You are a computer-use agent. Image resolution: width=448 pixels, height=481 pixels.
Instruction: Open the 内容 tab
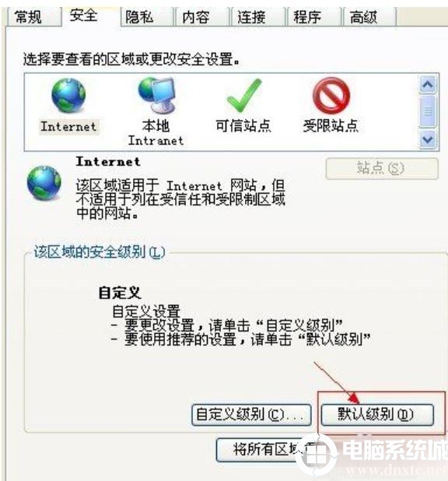[196, 17]
